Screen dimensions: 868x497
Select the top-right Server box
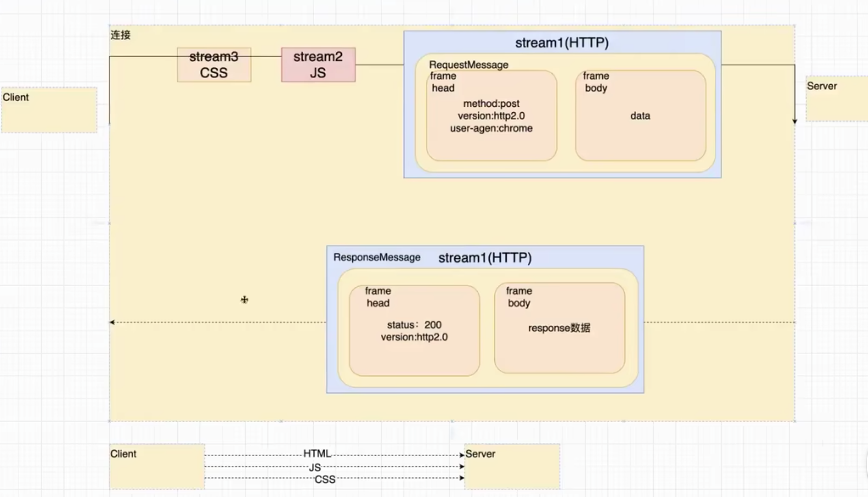(x=836, y=99)
